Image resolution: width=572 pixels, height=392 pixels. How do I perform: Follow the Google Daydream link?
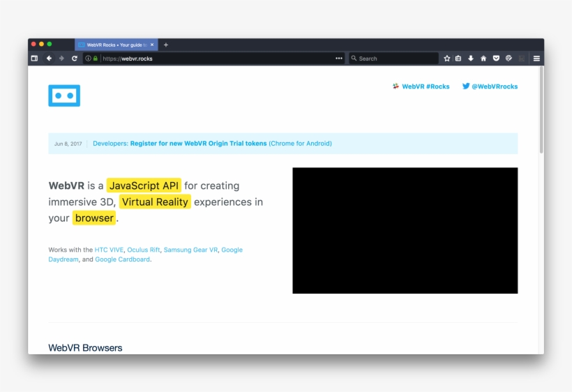pos(146,255)
